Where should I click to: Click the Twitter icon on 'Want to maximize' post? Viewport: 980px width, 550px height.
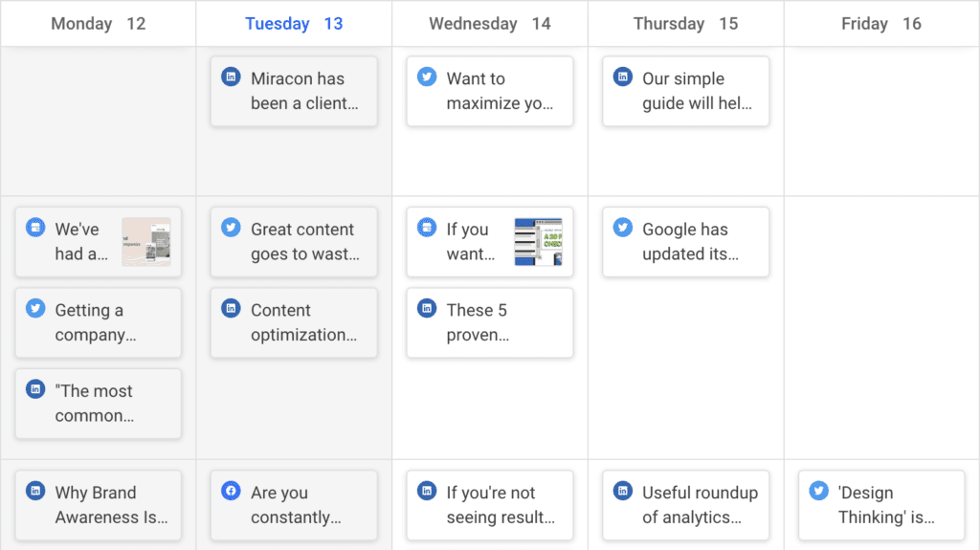pos(427,77)
